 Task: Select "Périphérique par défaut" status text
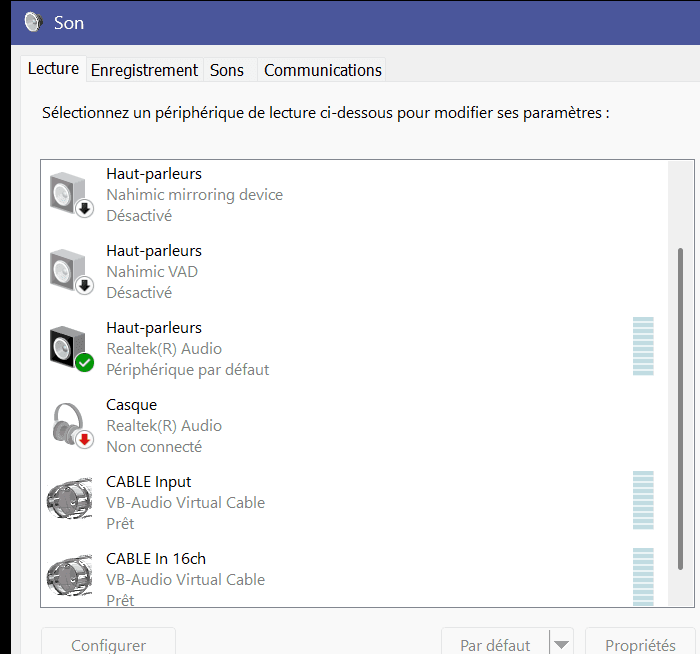188,370
